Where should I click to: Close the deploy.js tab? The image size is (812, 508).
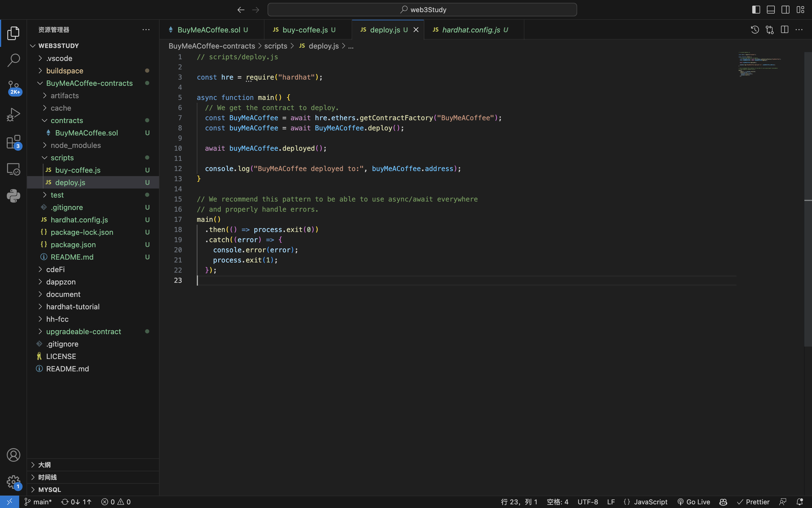coord(416,30)
